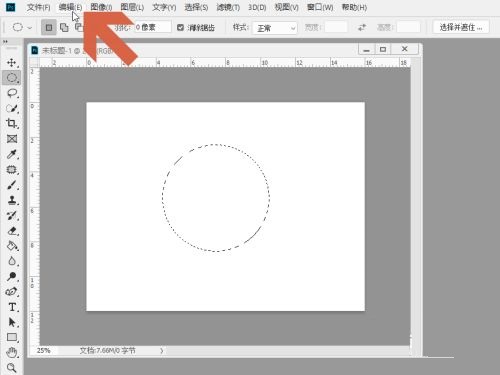
Task: Select the Eraser tool
Action: pos(12,231)
